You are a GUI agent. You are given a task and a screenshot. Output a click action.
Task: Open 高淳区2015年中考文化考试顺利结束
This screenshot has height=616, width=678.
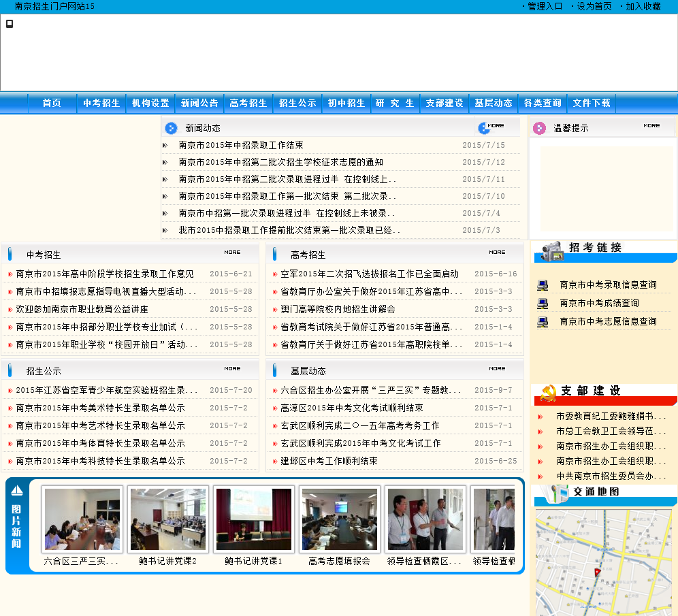coord(351,408)
